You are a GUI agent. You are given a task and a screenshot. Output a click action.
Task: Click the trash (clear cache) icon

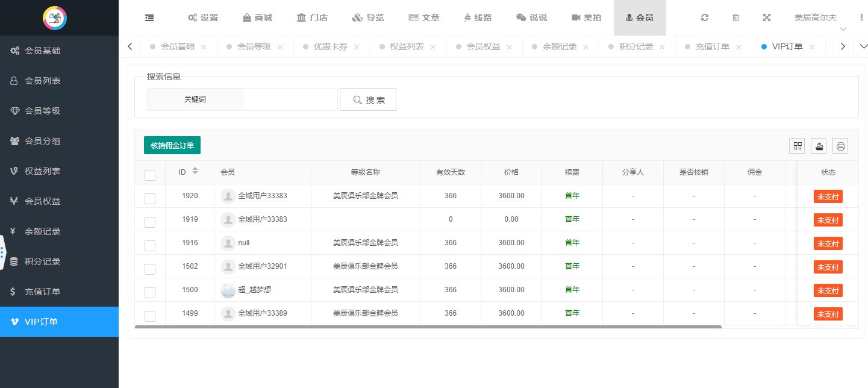coord(735,17)
